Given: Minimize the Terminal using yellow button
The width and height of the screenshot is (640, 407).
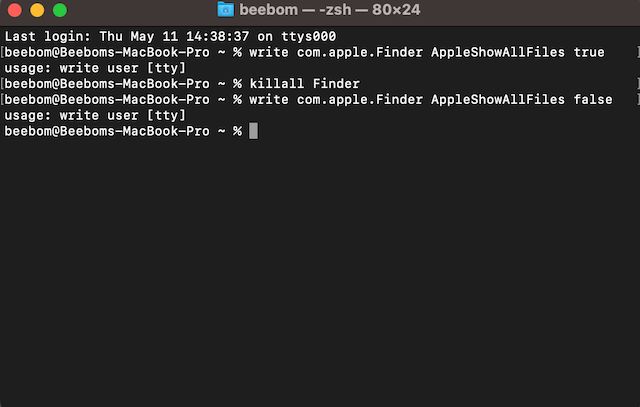Looking at the screenshot, I should pyautogui.click(x=37, y=11).
